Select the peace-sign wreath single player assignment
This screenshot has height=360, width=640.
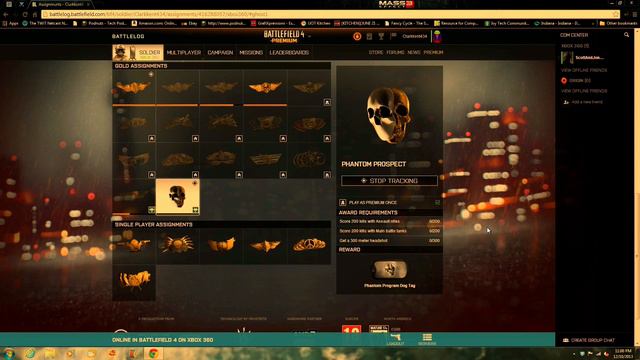(309, 245)
